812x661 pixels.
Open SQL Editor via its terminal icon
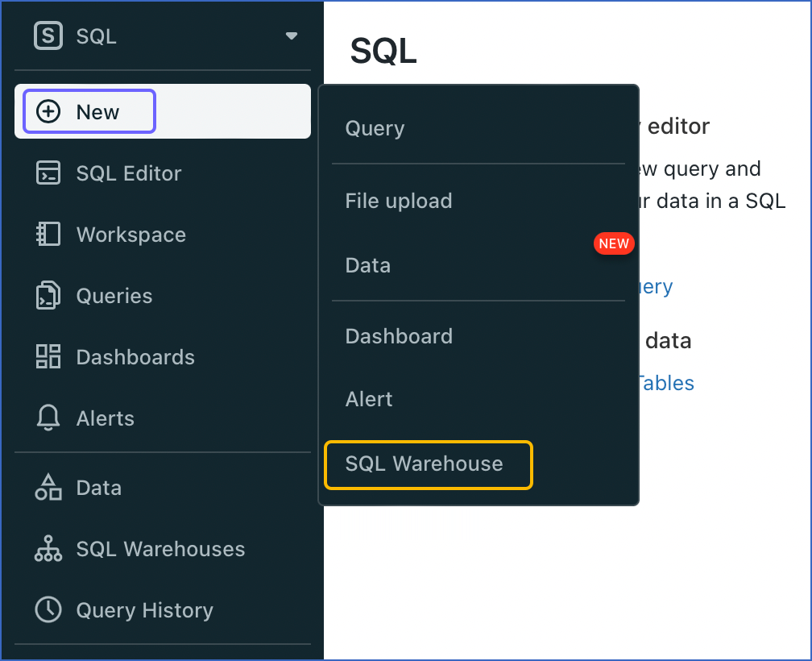coord(48,173)
